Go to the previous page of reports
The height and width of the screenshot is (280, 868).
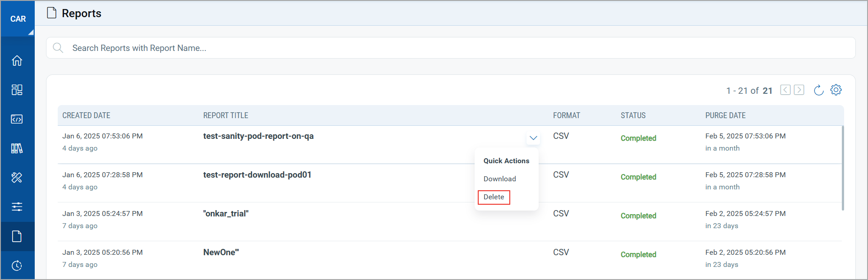coord(785,90)
